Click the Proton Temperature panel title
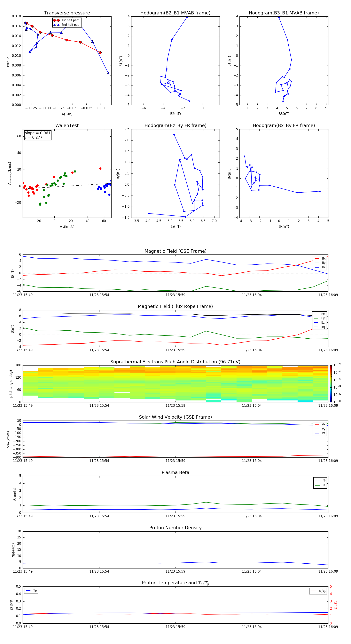The height and width of the screenshot is (644, 351). coord(175,583)
